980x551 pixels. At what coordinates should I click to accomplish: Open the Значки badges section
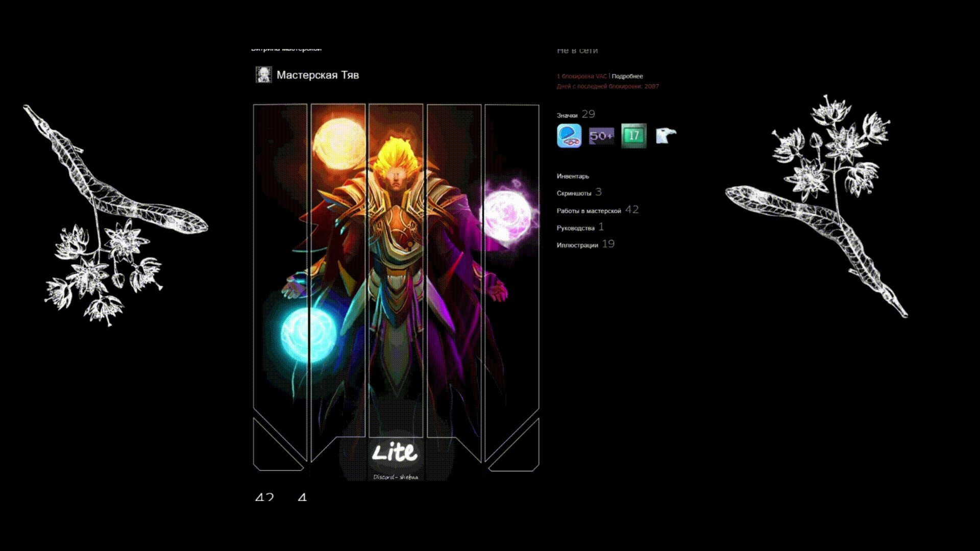[x=567, y=115]
